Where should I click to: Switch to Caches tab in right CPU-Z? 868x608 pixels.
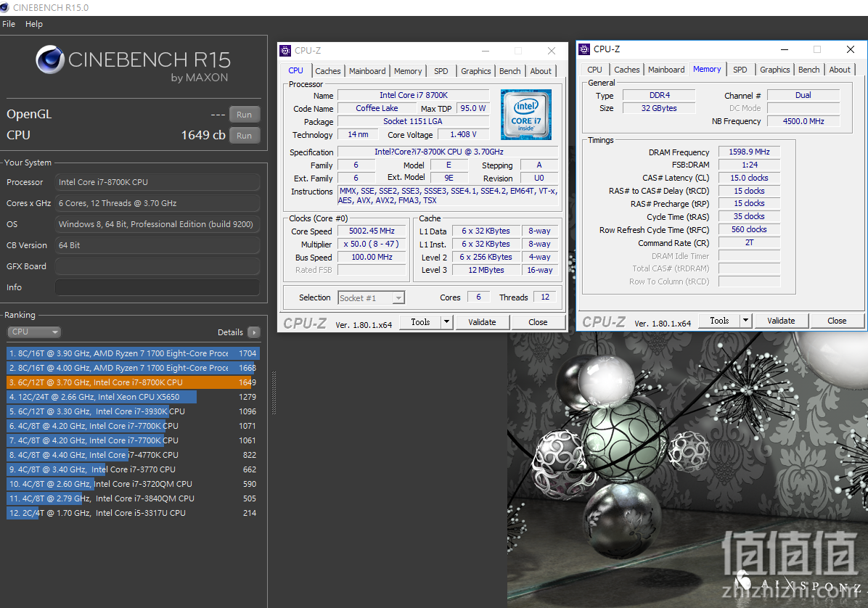[626, 69]
